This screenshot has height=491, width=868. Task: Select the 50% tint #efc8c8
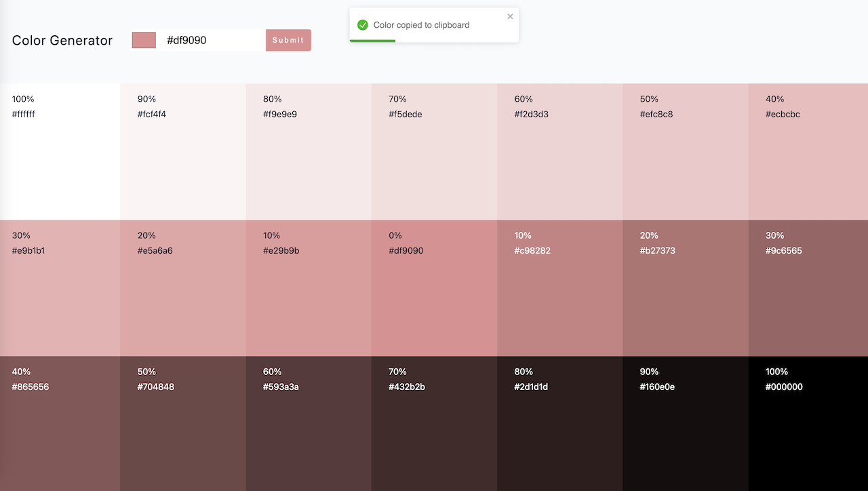click(685, 151)
